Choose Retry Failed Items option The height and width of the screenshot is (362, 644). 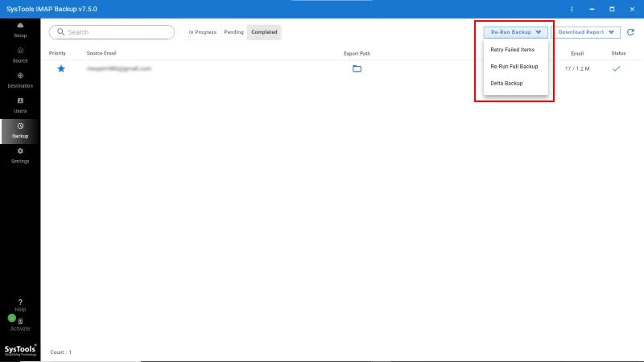pos(512,50)
